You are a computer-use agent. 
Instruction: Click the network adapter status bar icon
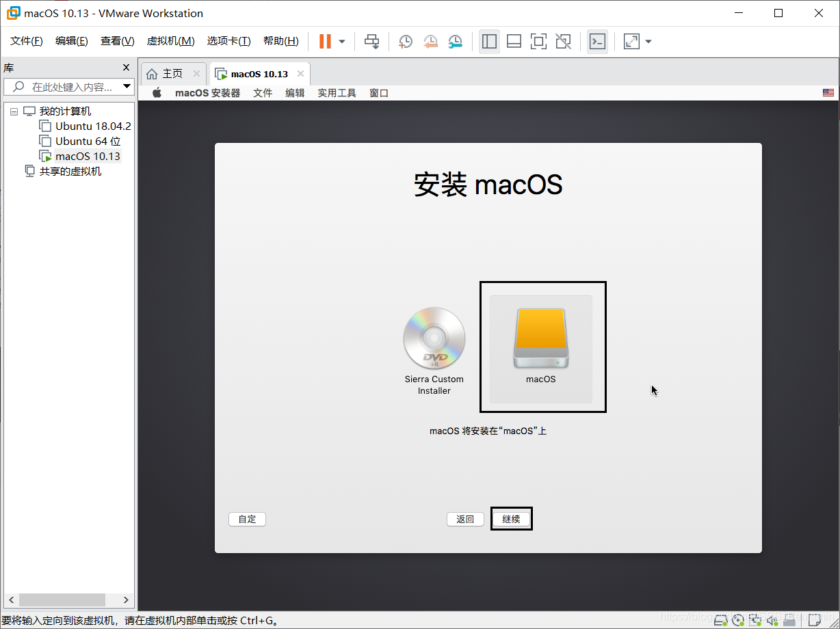[755, 619]
